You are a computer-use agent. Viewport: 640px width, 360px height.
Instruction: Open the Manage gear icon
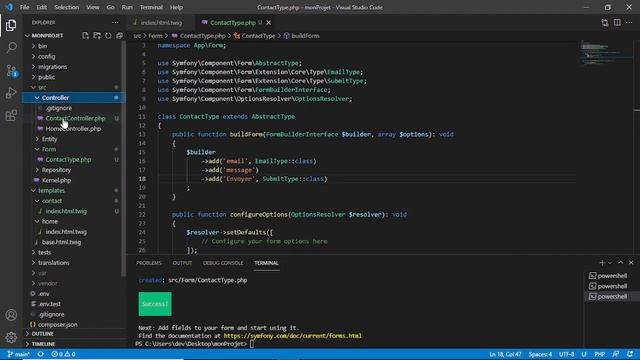click(x=11, y=337)
